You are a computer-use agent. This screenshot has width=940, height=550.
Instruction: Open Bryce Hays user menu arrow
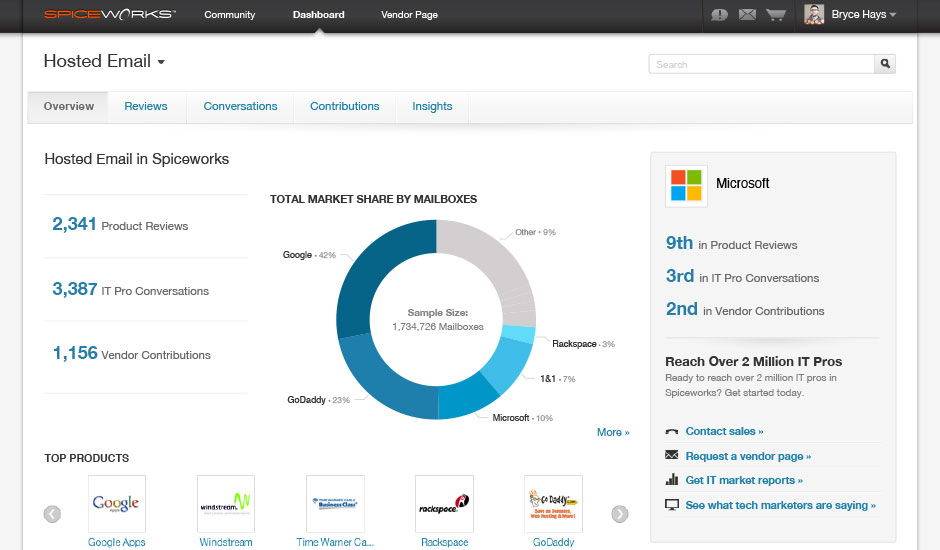coord(893,15)
